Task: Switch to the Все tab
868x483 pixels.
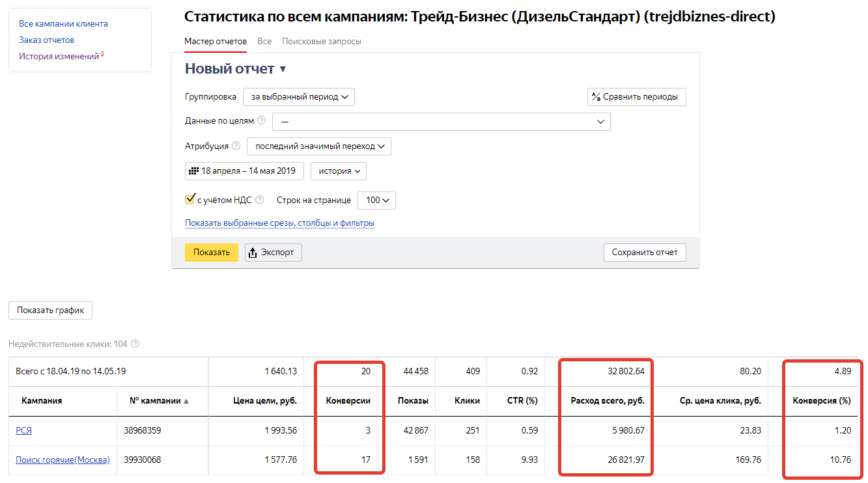Action: [x=264, y=41]
